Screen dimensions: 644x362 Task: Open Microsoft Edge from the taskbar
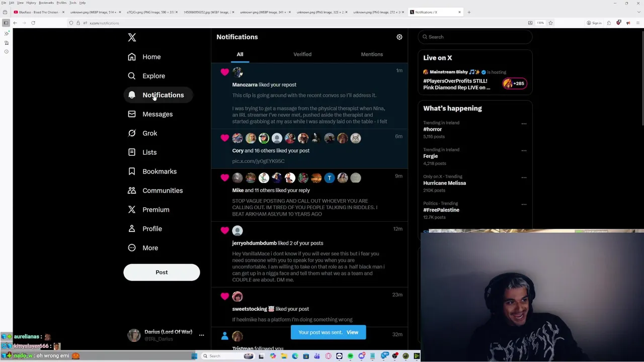tap(295, 356)
